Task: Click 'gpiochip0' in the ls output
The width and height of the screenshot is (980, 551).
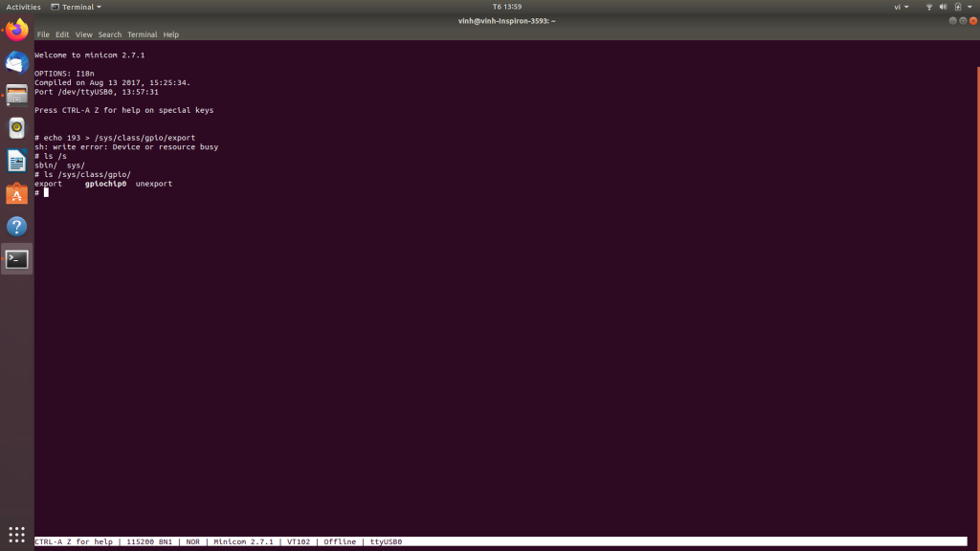Action: point(105,184)
